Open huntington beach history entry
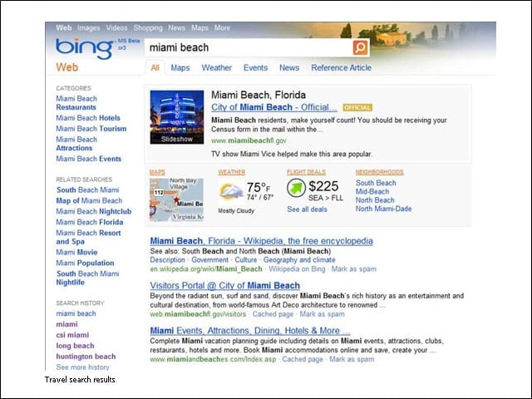Screen dimensions: 532x399 pyautogui.click(x=86, y=357)
